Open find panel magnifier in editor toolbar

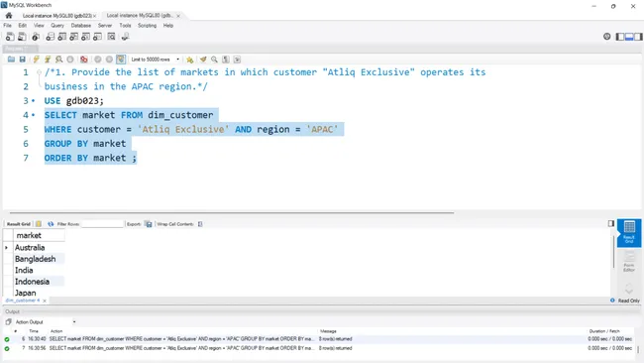point(214,60)
